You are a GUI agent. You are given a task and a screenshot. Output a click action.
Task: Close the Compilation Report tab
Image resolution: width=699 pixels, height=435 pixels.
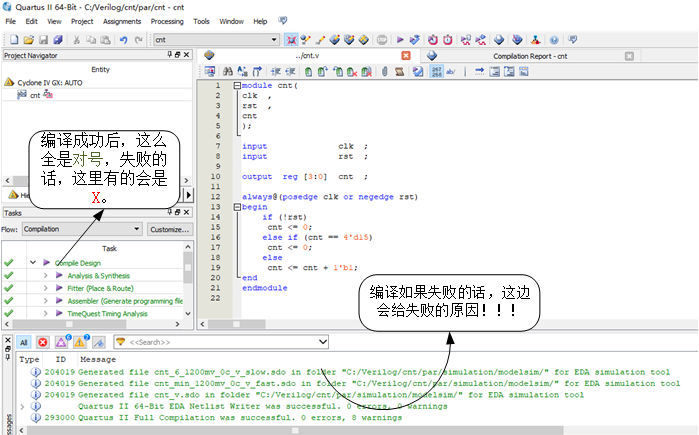tap(629, 56)
